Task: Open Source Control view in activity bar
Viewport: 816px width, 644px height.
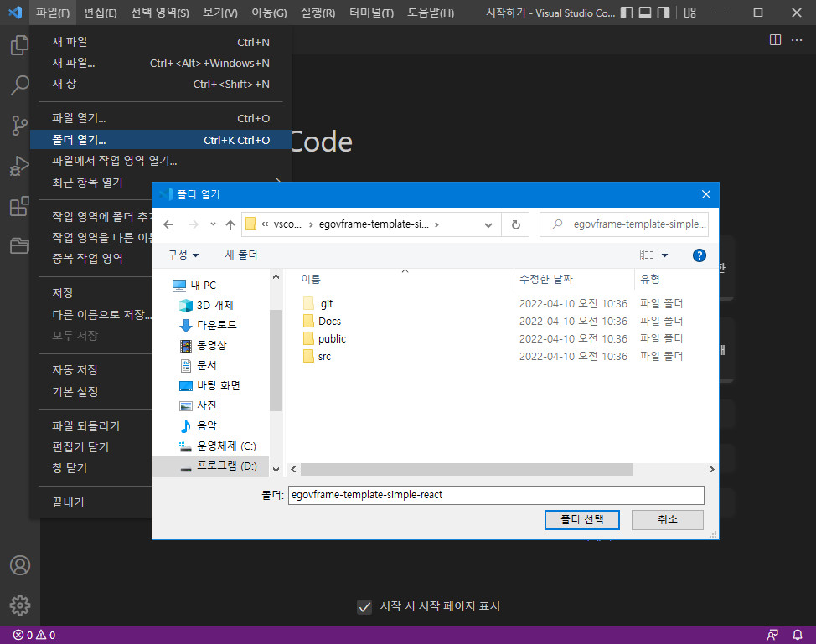Action: click(x=20, y=126)
